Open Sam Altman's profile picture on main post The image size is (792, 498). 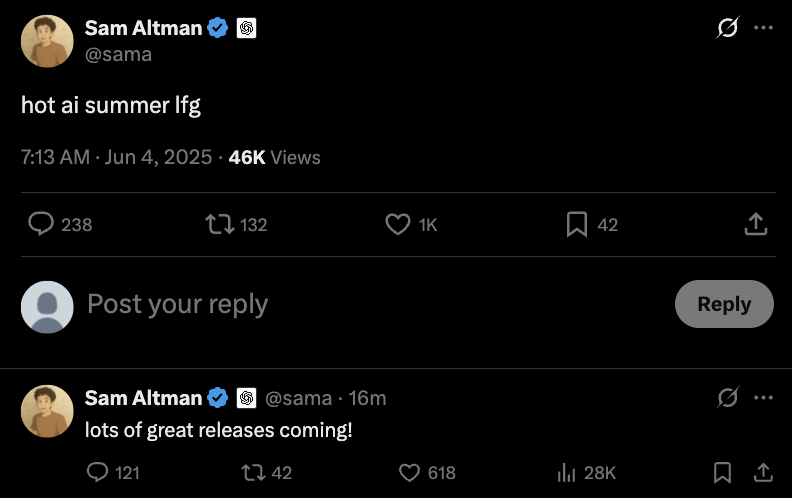[47, 41]
